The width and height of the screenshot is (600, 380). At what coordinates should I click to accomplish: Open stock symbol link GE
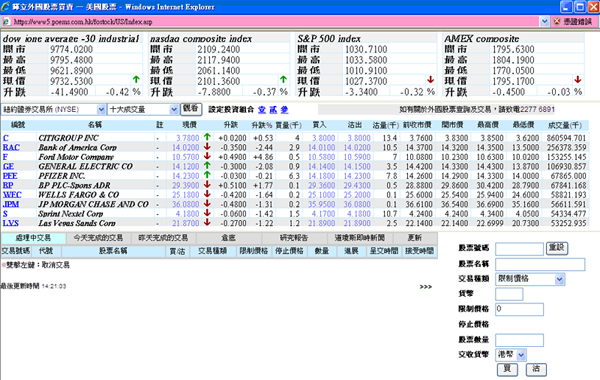(x=8, y=166)
